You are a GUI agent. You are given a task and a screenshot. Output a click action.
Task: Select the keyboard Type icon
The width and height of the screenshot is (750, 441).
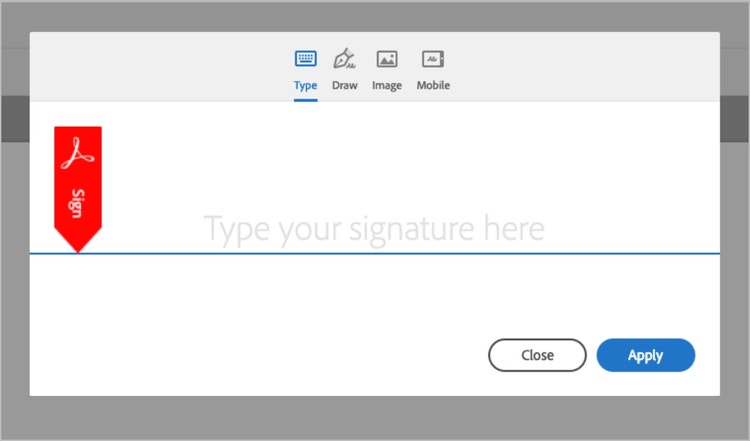305,59
